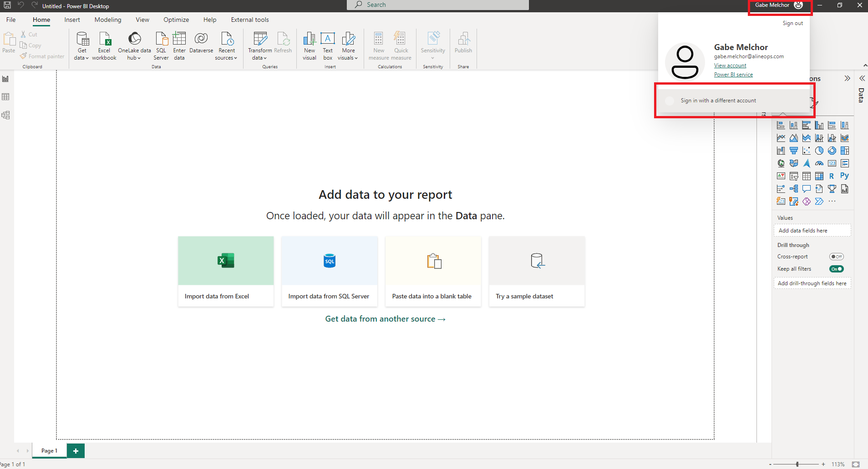Select the Decomposition tree visual
868x469 pixels.
tap(794, 189)
